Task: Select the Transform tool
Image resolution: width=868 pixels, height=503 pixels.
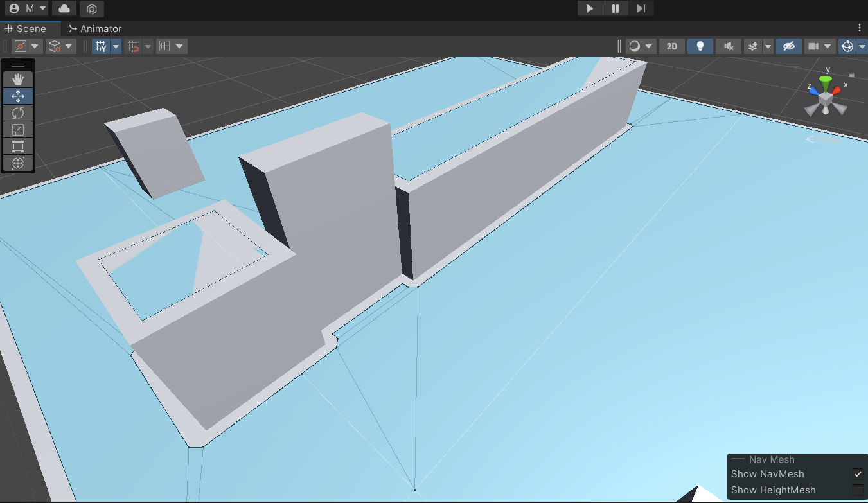Action: (x=18, y=163)
